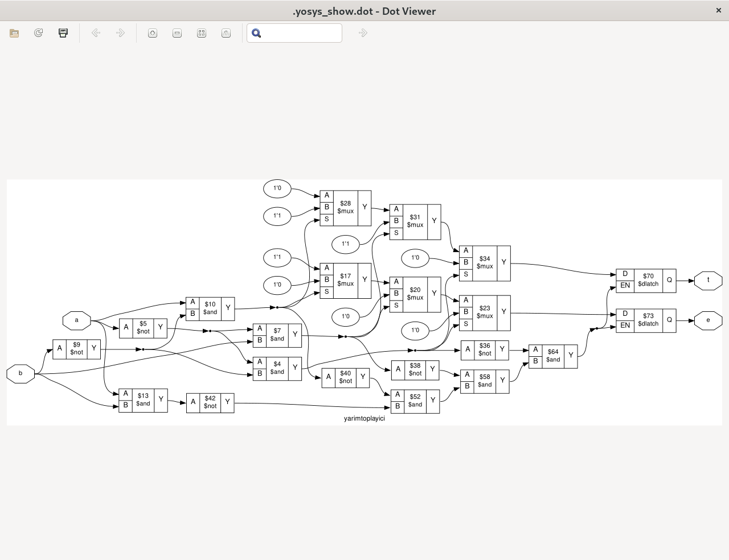The image size is (729, 560).
Task: Select the 1'1 constant feeding $31 mux
Action: pos(346,244)
